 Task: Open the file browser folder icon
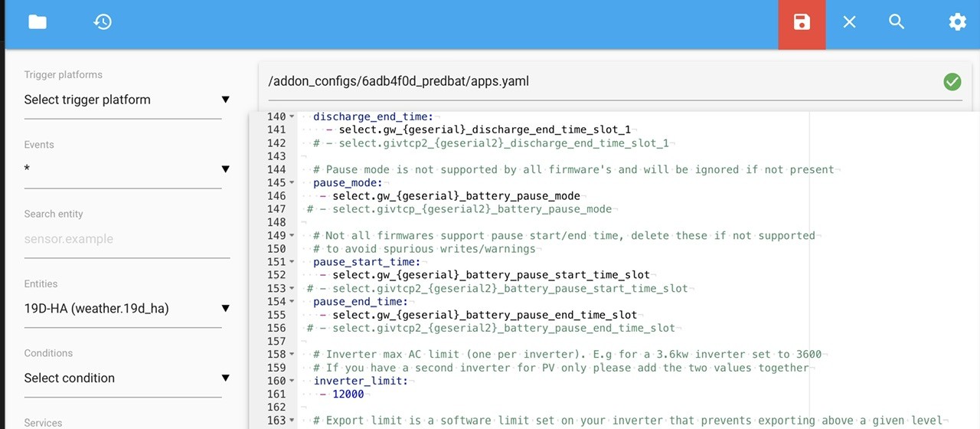pos(38,21)
